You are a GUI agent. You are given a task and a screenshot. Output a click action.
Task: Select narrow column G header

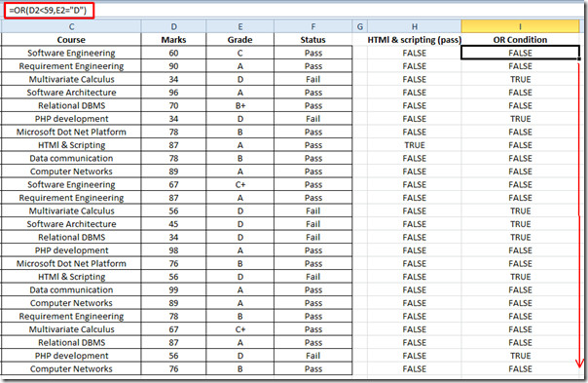360,26
